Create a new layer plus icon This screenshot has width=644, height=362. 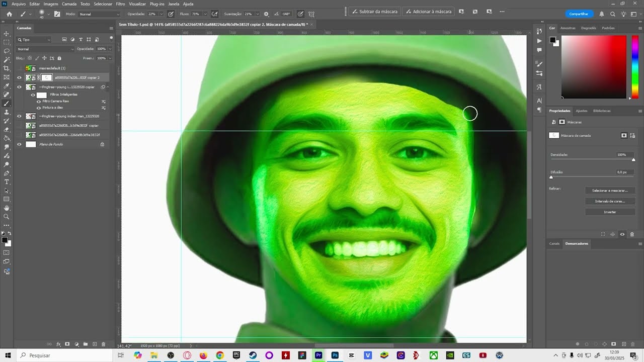click(95, 344)
